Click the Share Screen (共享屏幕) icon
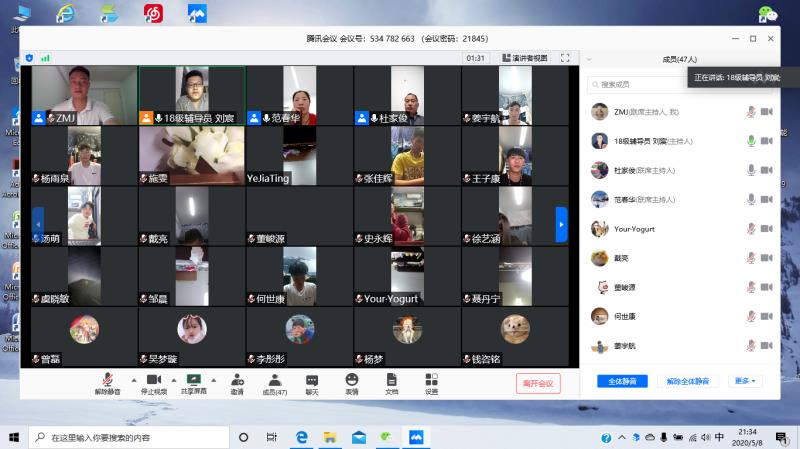 pyautogui.click(x=194, y=381)
